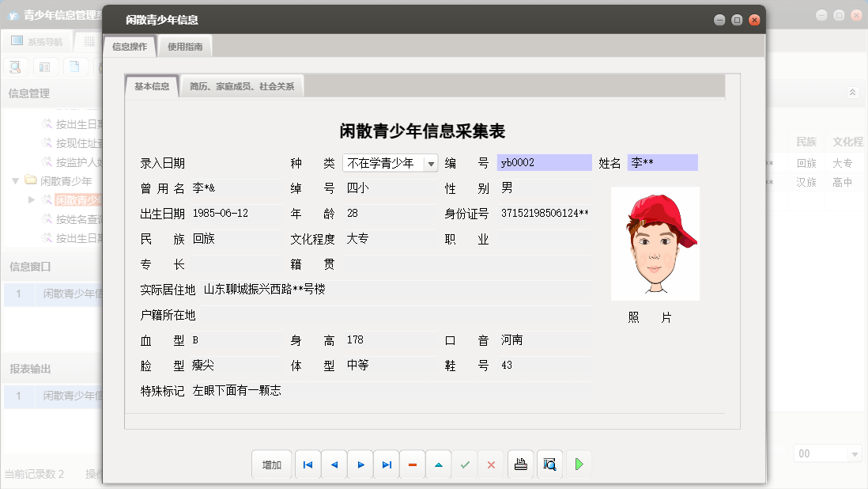Viewport: 868px width, 489px height.
Task: Click the youth's photo thumbnail
Action: pyautogui.click(x=654, y=242)
